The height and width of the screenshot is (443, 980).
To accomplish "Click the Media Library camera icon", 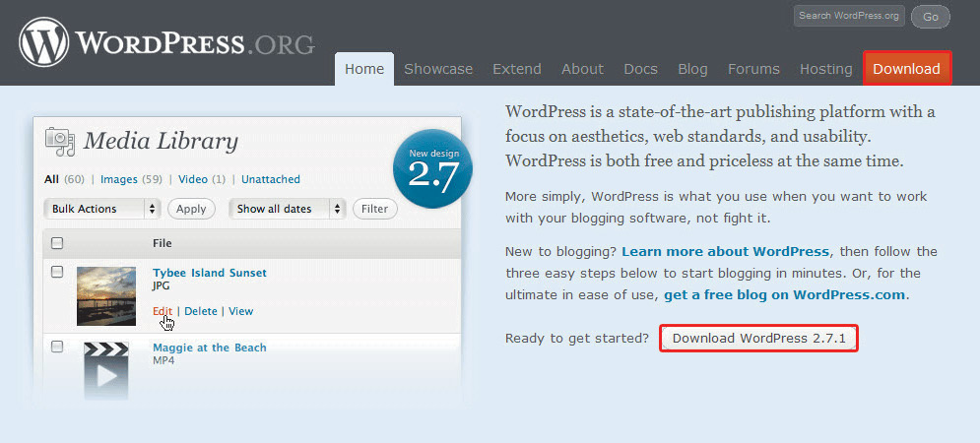I will click(x=60, y=142).
